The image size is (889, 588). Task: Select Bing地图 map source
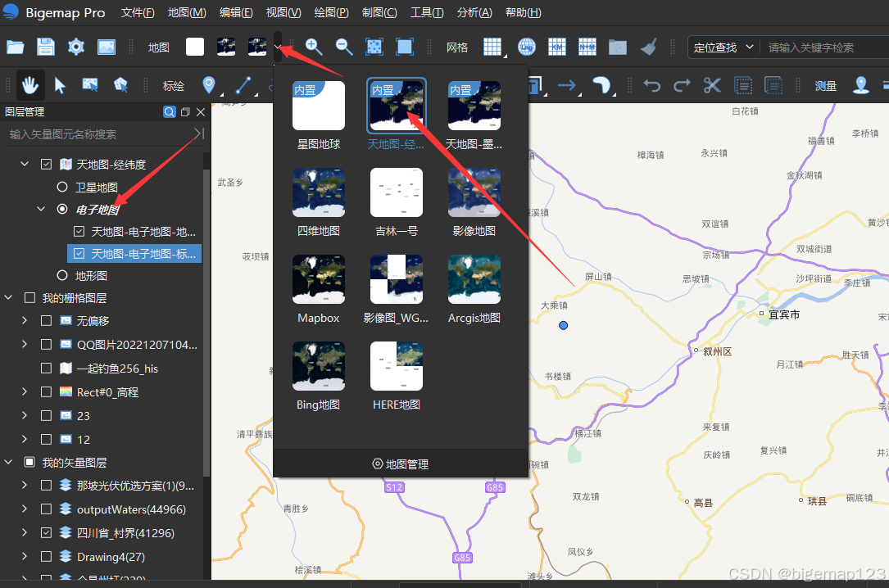click(x=319, y=376)
